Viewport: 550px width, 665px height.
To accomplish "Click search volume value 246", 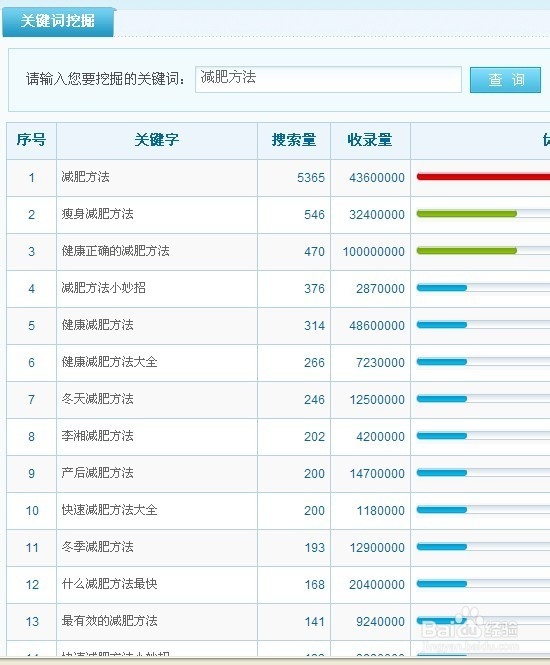I will tap(314, 400).
